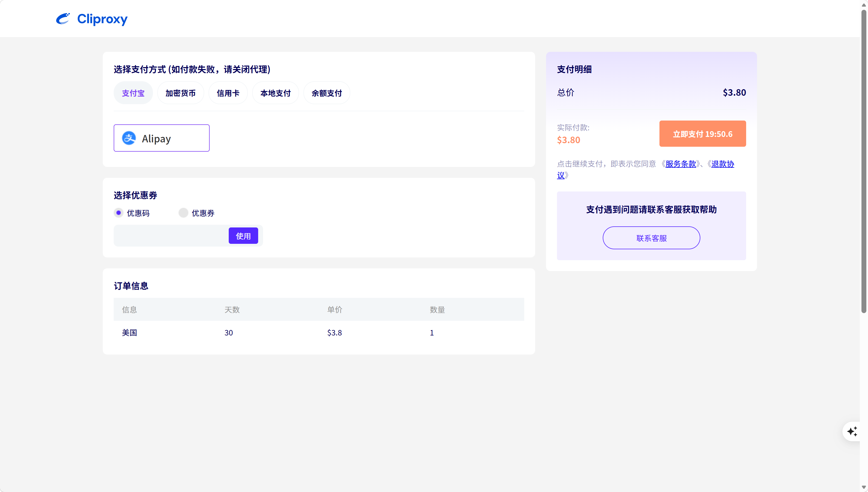The width and height of the screenshot is (868, 492).
Task: Switch to the 信用卡 payment tab
Action: 228,93
